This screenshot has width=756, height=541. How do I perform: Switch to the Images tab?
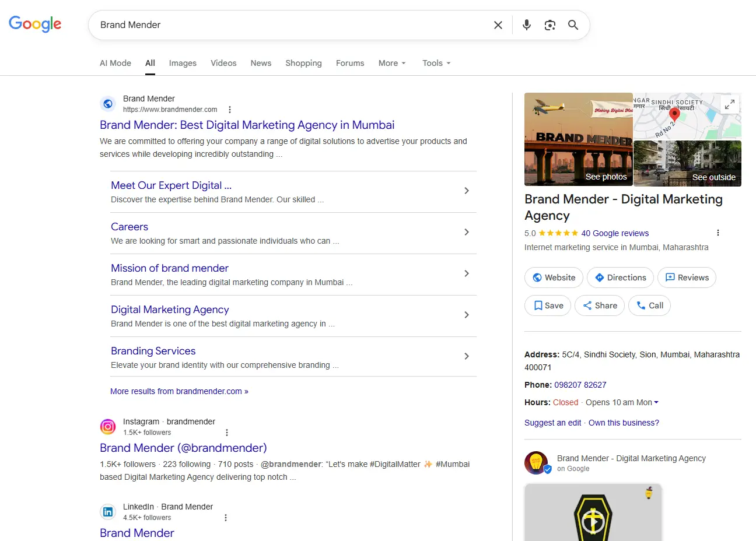(183, 63)
